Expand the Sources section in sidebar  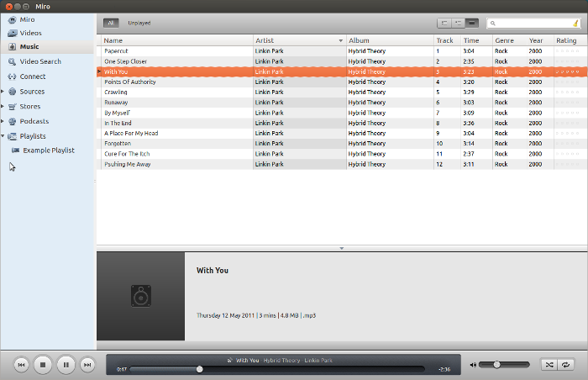pos(3,92)
